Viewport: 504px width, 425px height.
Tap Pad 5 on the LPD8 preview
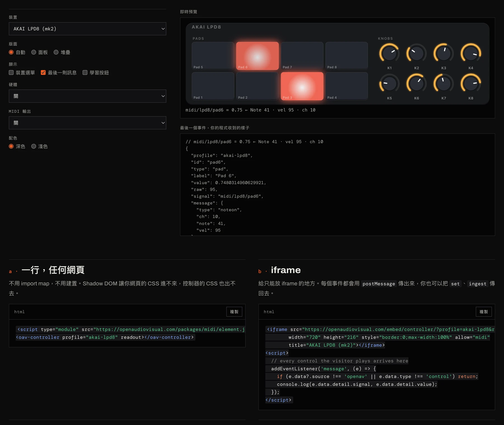(x=213, y=56)
